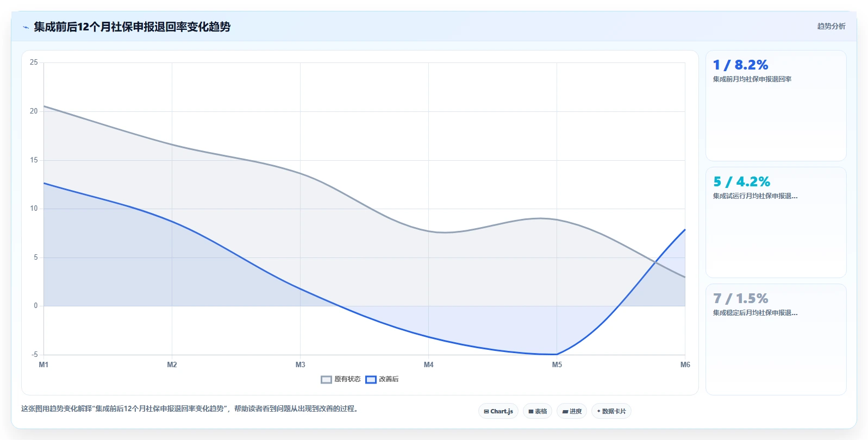Click the M4 x-axis label
Image resolution: width=868 pixels, height=440 pixels.
tap(428, 364)
